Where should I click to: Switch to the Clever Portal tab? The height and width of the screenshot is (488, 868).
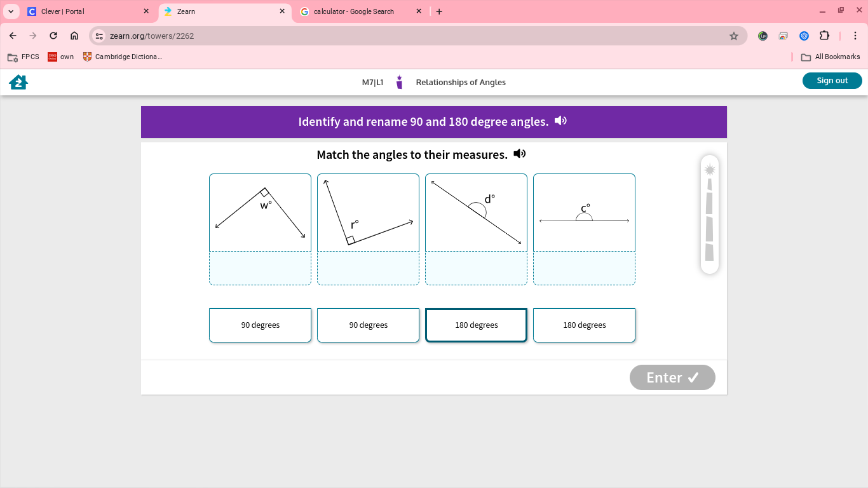click(x=89, y=11)
